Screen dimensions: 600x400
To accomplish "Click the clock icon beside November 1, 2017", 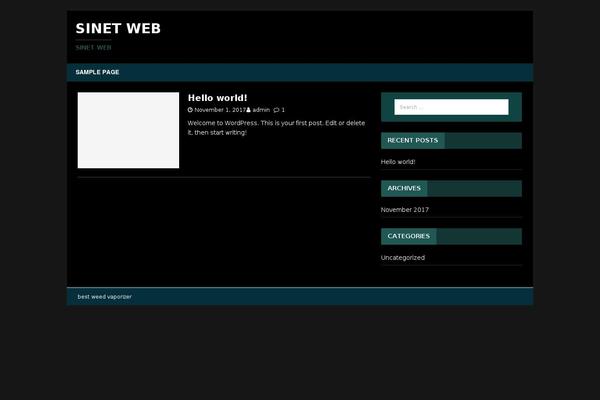I will click(190, 110).
